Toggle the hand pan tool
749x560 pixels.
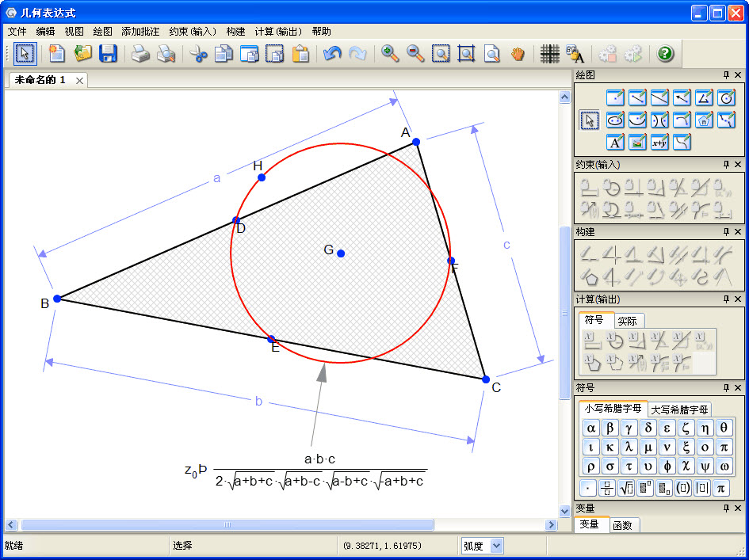pos(518,54)
